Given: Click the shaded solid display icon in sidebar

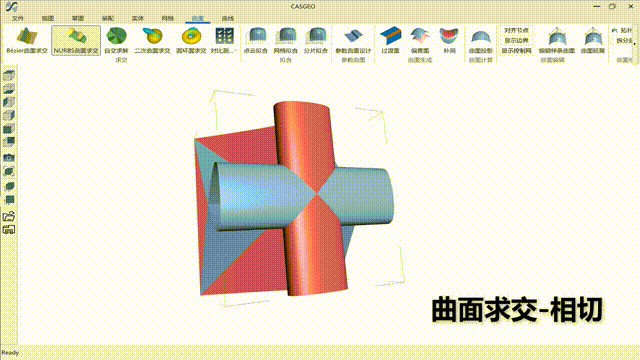Looking at the screenshot, I should pos(9,186).
